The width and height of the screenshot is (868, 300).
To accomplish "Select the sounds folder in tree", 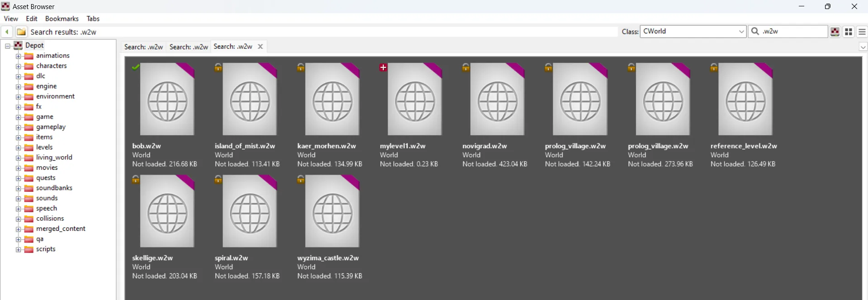I will coord(47,198).
